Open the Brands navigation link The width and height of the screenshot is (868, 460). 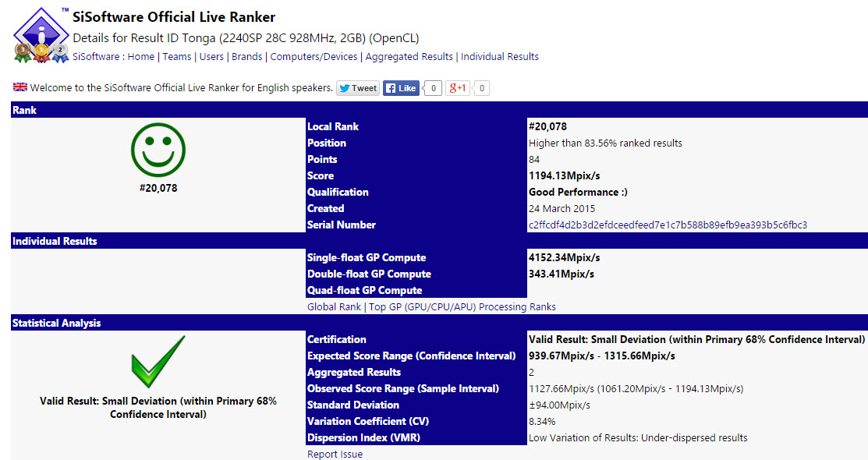247,56
